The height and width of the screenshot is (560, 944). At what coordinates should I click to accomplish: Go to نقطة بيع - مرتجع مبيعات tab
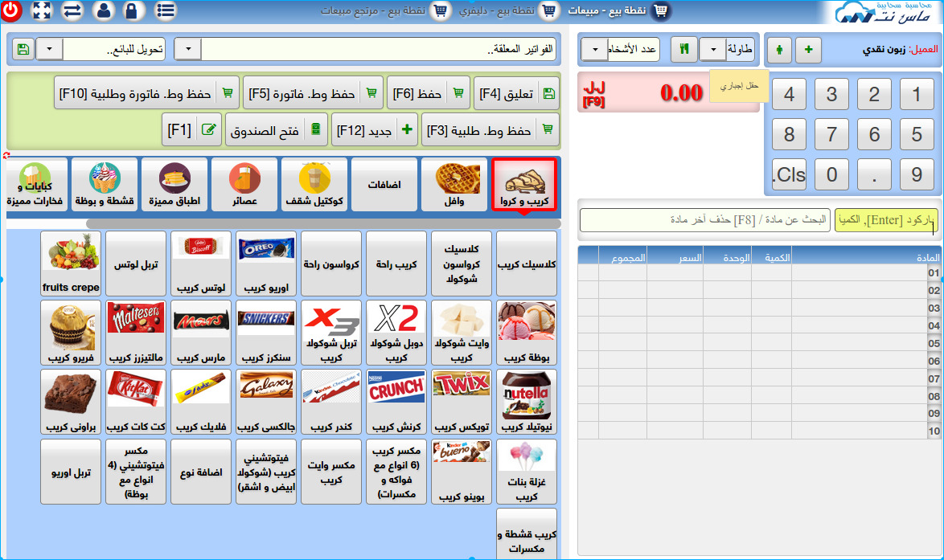pyautogui.click(x=384, y=10)
